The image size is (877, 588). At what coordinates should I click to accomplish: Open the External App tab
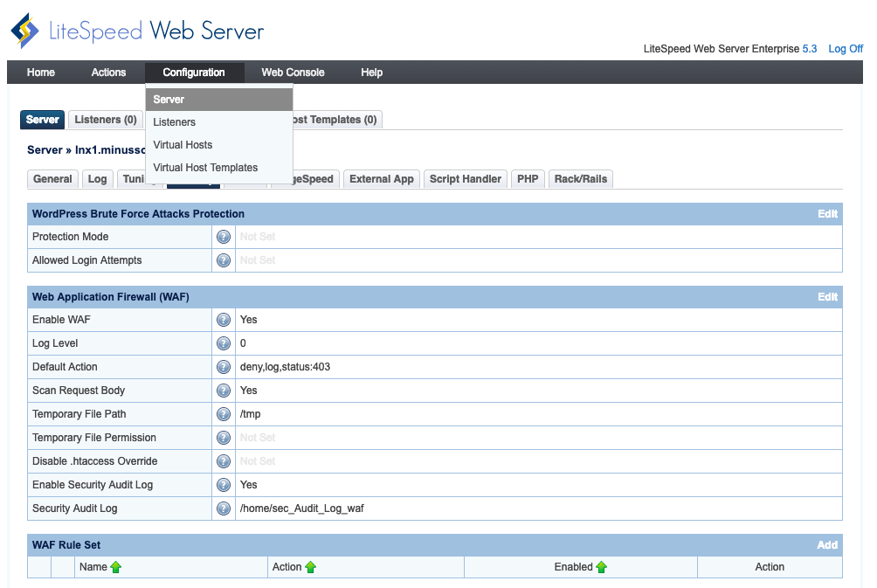(x=382, y=179)
